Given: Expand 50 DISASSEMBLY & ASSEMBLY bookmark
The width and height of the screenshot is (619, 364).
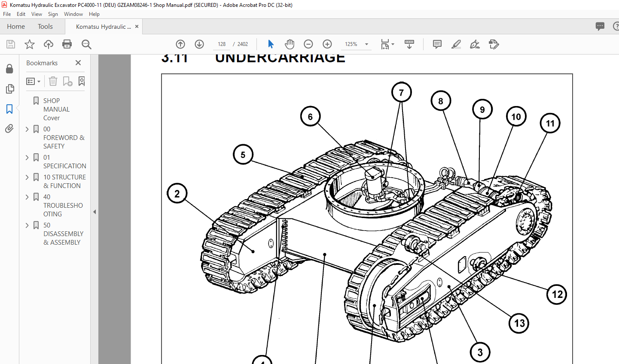Looking at the screenshot, I should (27, 225).
